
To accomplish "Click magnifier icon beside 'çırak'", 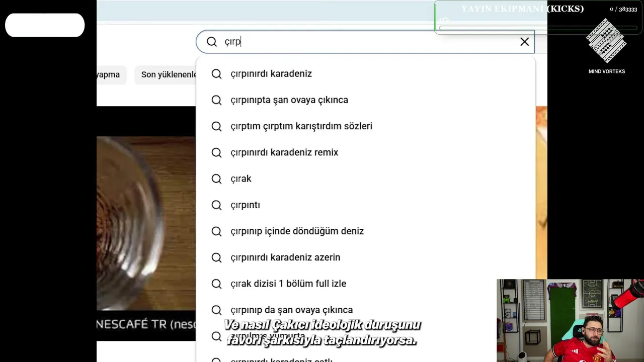I will tap(216, 179).
